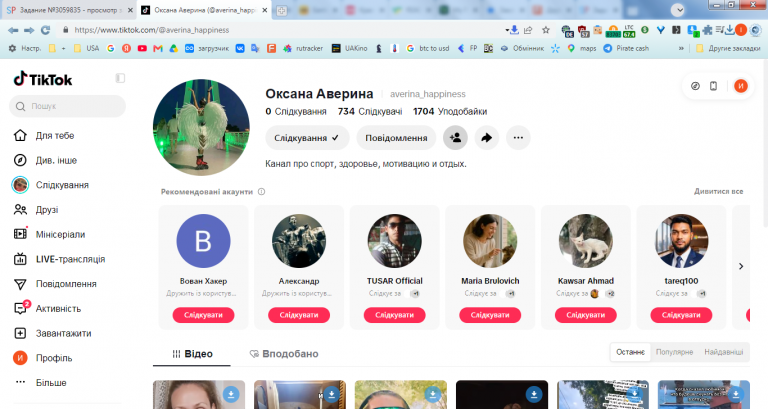The width and height of the screenshot is (768, 409).
Task: Click the TikTok logo
Action: point(43,79)
